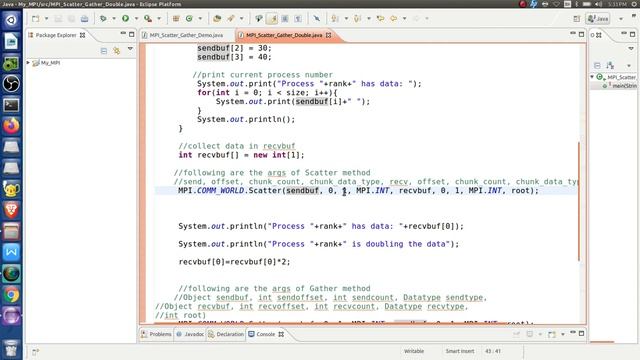Maximize the Console panel
The height and width of the screenshot is (360, 640).
pyautogui.click(x=582, y=333)
